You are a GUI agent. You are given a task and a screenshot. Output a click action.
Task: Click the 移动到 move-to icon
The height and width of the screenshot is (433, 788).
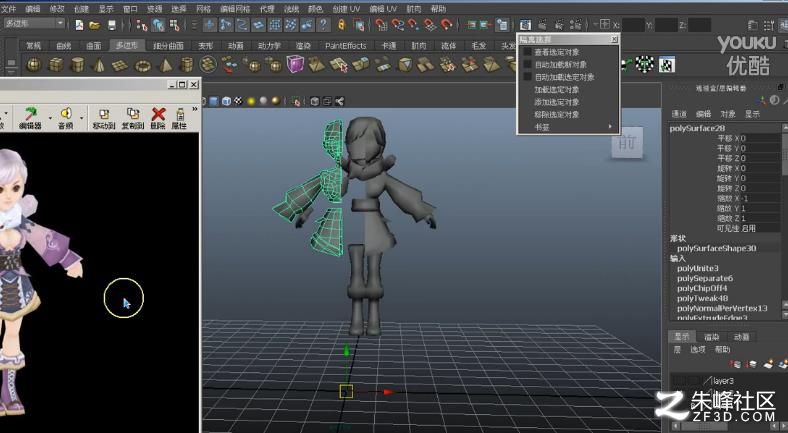(x=104, y=115)
